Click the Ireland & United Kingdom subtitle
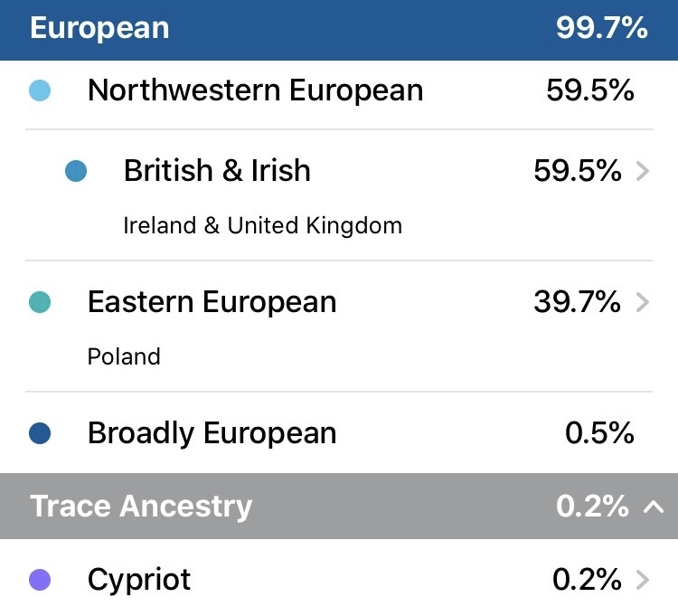678x616 pixels. click(262, 225)
